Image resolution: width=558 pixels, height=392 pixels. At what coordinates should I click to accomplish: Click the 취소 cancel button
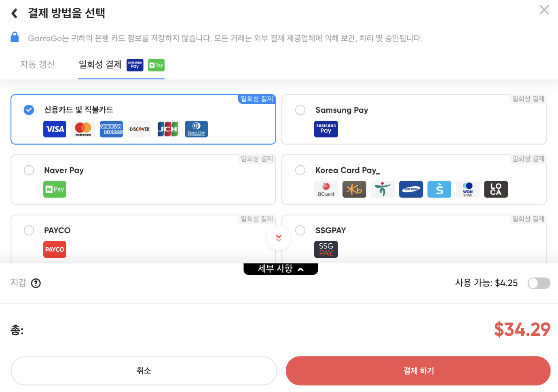[144, 371]
